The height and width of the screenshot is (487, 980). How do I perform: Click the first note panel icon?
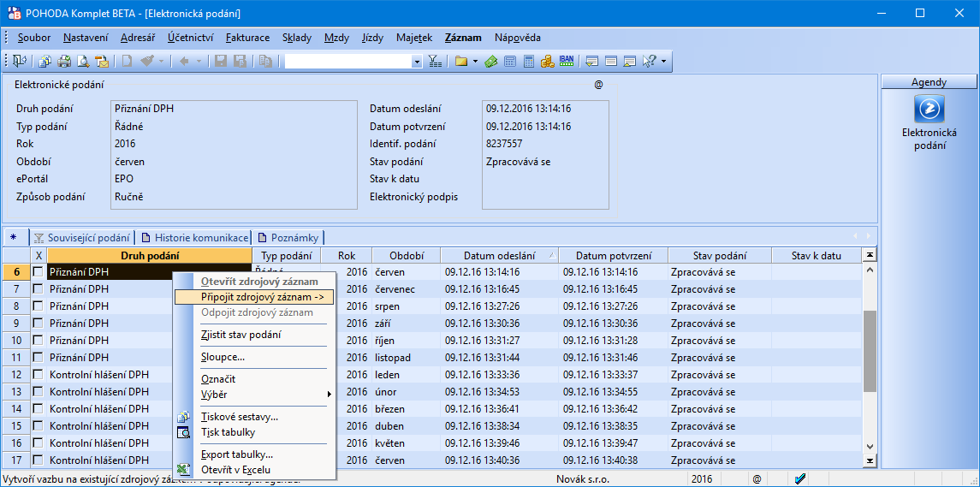pos(592,61)
